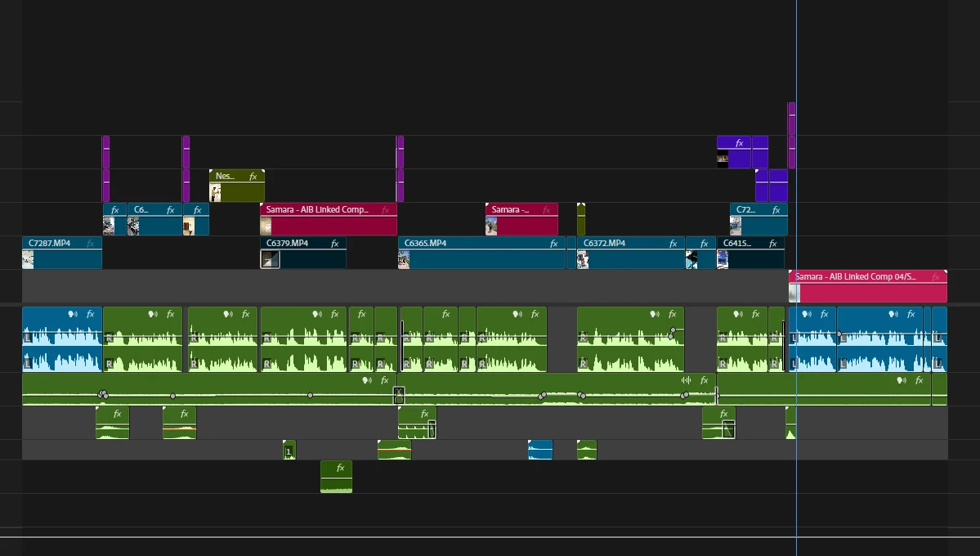
Task: Select the small audio clip labeled 1
Action: (x=289, y=450)
